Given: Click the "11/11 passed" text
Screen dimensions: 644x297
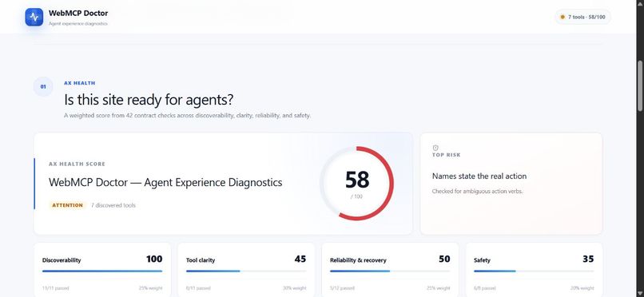Looking at the screenshot, I should 55,288.
